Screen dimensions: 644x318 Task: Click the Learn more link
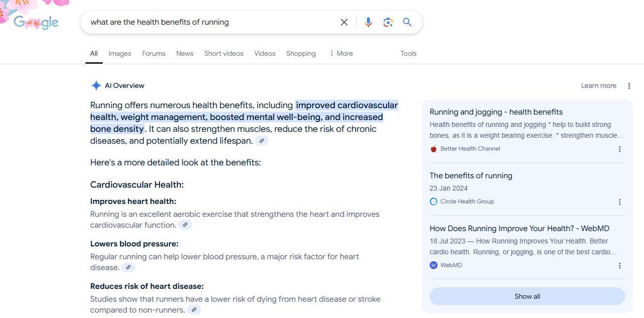[599, 86]
